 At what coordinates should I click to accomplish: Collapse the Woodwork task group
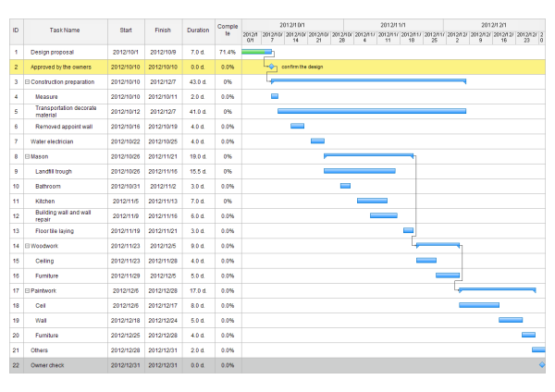pyautogui.click(x=27, y=246)
